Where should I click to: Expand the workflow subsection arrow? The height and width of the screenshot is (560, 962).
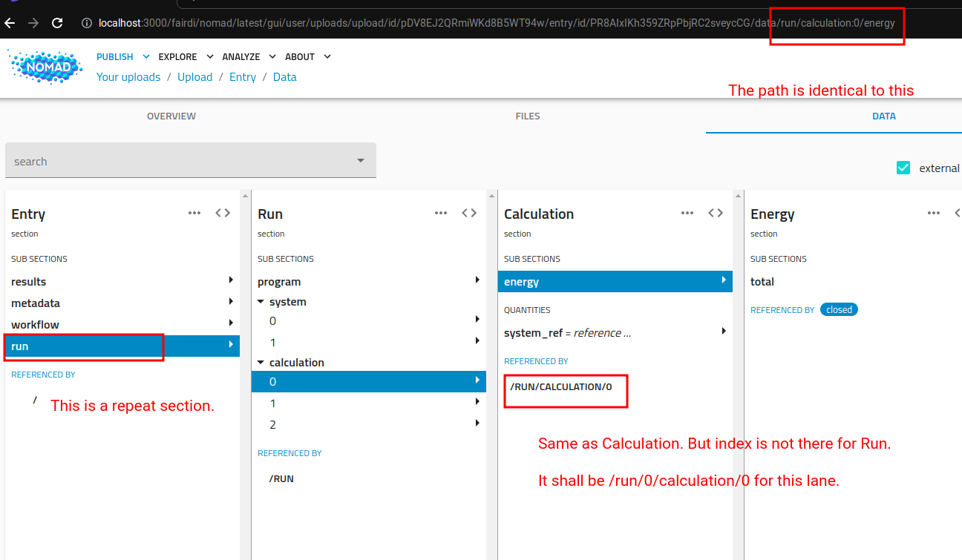point(231,323)
